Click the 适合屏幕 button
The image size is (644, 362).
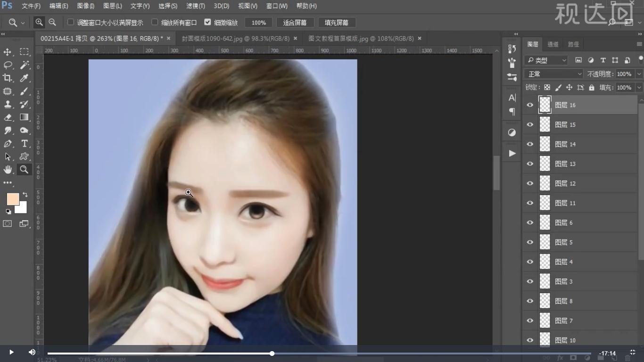click(295, 23)
